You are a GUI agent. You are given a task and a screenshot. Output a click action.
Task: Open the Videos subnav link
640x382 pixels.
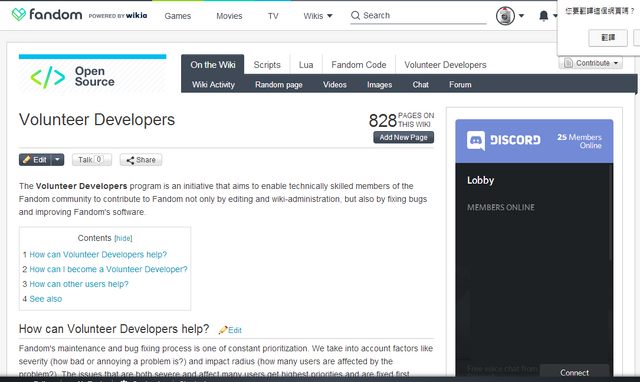point(335,84)
